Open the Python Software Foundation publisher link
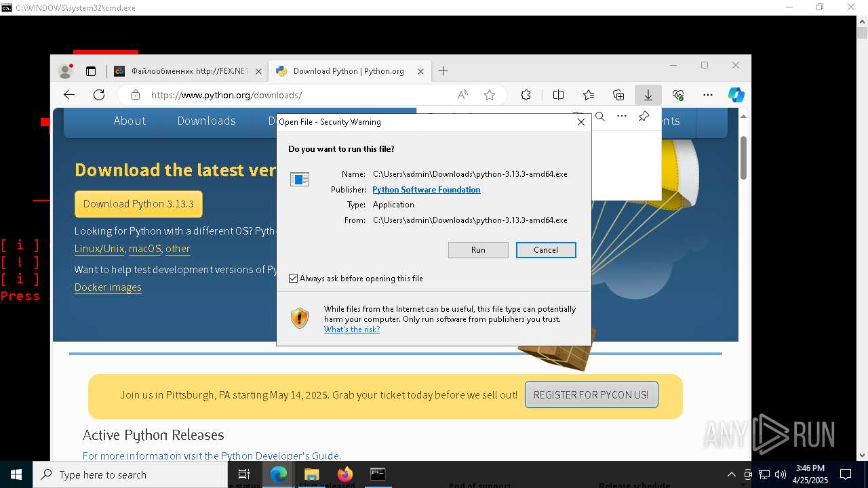Image resolution: width=868 pixels, height=488 pixels. (427, 190)
